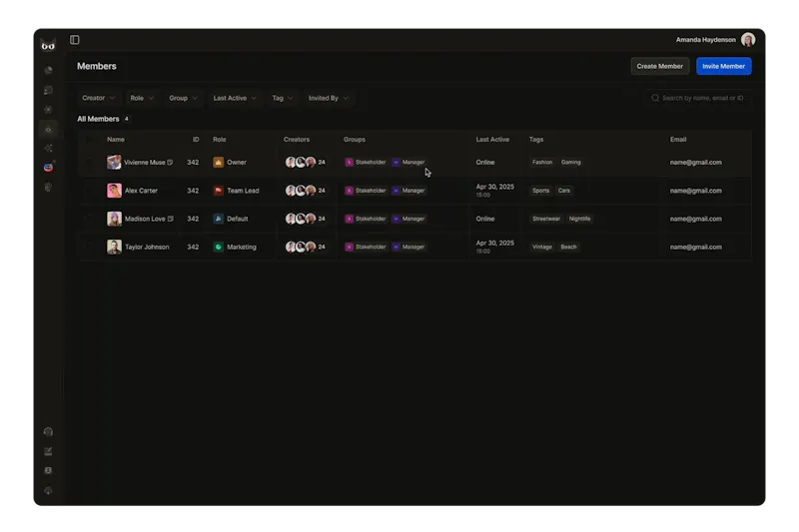The image size is (799, 532).
Task: Tick the checkbox on Alex Carter's row
Action: click(x=90, y=191)
